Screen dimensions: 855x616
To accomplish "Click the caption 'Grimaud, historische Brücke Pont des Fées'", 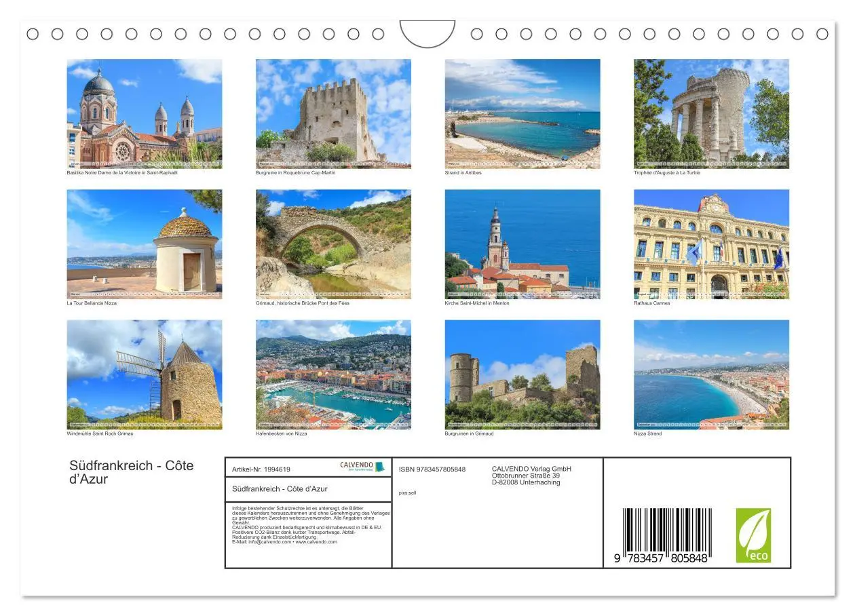I will pos(303,303).
